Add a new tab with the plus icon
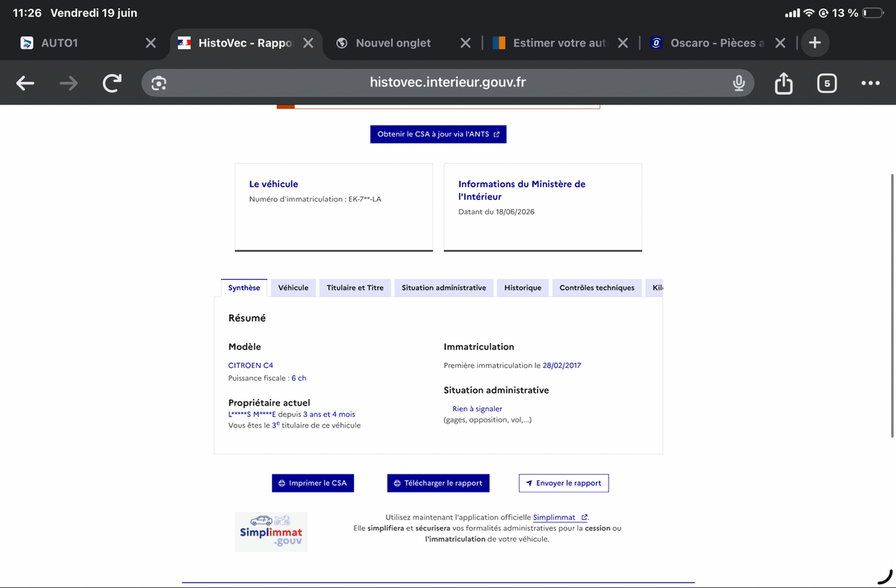The image size is (896, 588). pos(815,43)
